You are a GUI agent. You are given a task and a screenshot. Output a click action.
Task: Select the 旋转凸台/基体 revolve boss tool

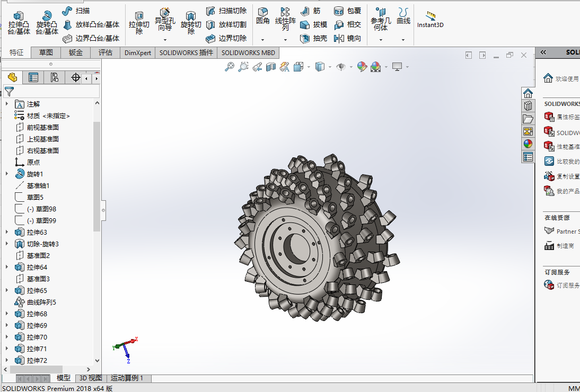click(x=47, y=23)
